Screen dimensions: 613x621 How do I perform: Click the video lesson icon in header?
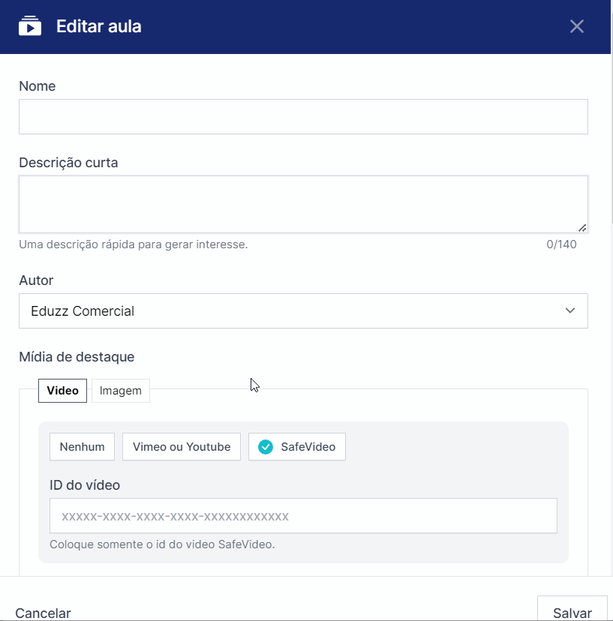pyautogui.click(x=30, y=26)
